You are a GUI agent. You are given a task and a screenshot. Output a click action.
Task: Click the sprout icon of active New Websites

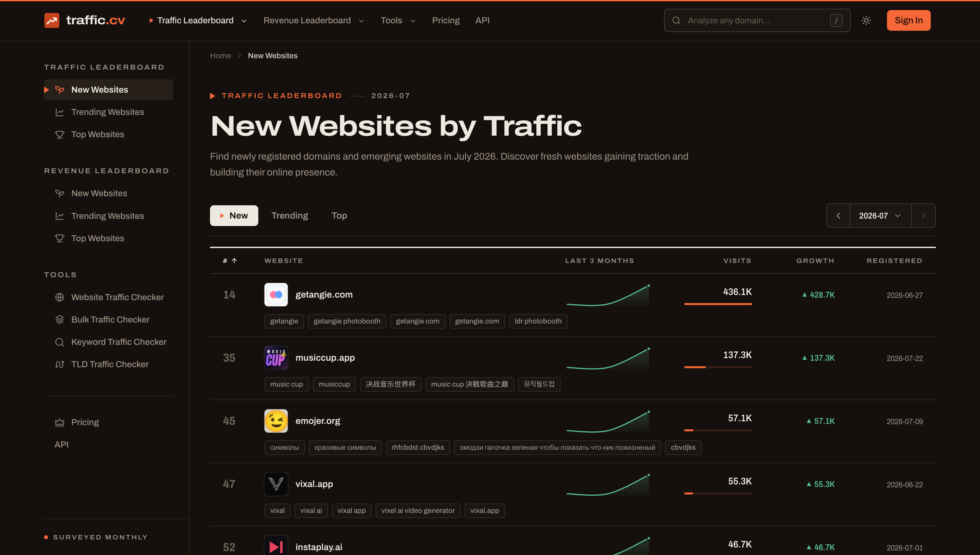[x=60, y=90]
